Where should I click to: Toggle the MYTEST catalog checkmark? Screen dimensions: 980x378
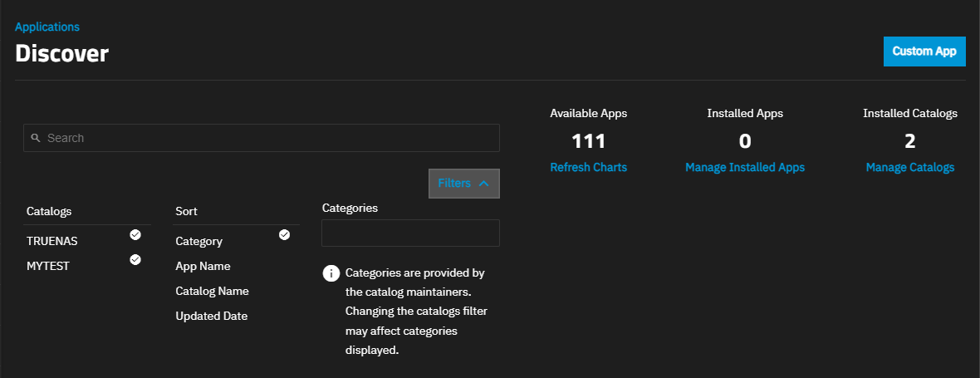[x=135, y=260]
